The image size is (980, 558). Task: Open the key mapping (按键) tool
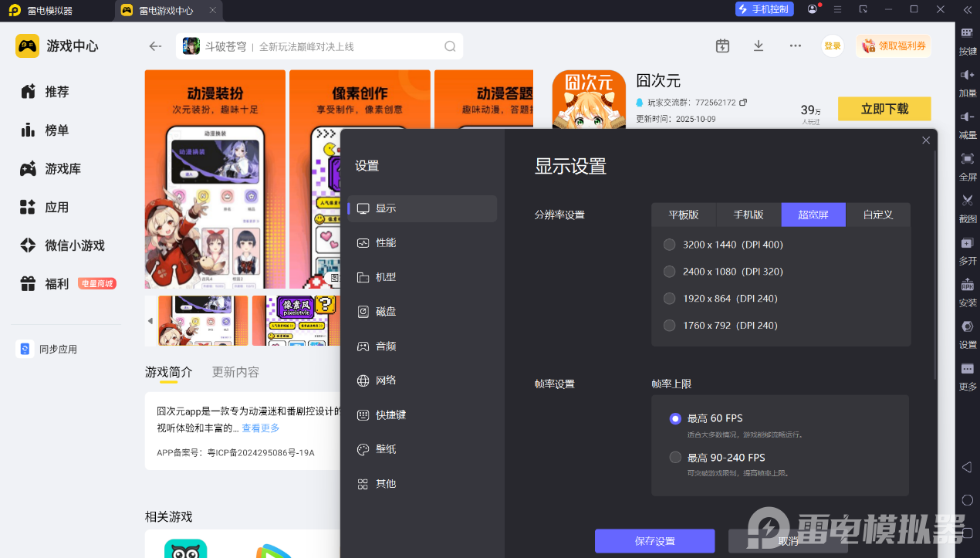click(x=968, y=33)
